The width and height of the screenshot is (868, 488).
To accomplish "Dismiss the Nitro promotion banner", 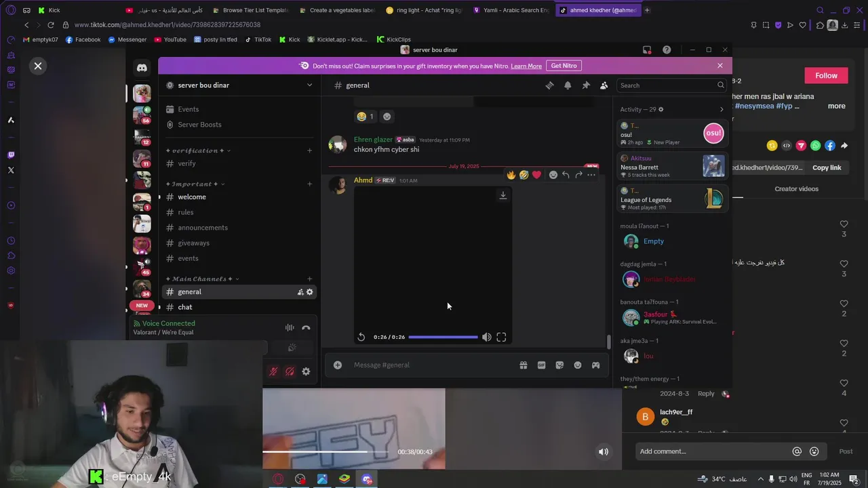I will 719,66.
